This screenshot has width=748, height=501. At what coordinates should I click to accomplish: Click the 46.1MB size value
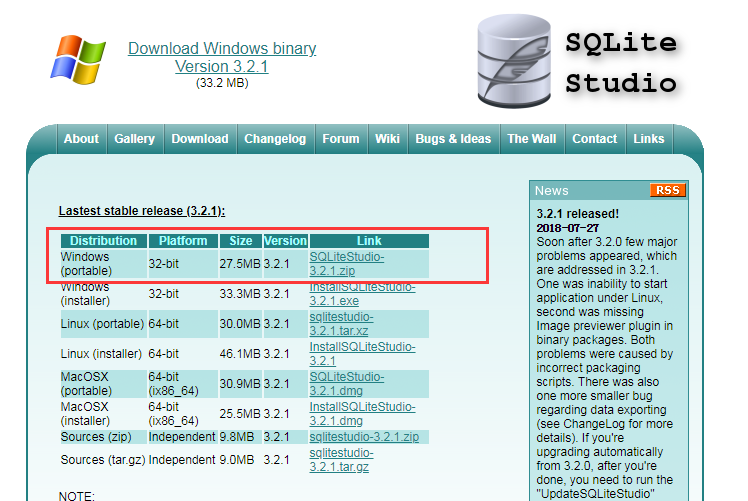240,354
